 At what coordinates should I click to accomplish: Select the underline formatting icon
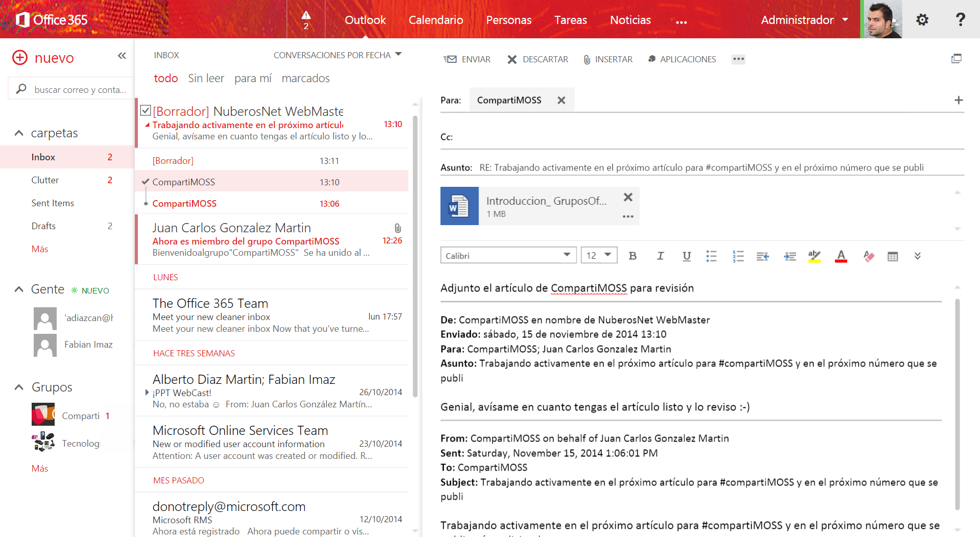(686, 256)
